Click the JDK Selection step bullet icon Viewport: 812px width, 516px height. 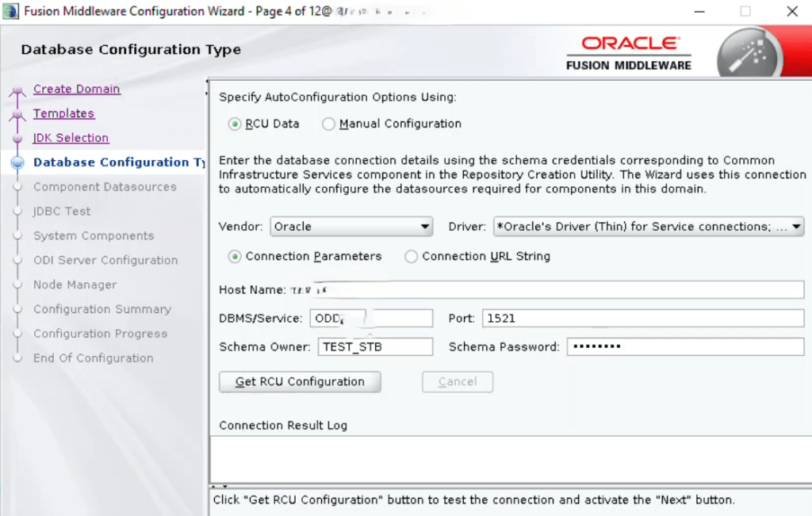coord(17,140)
